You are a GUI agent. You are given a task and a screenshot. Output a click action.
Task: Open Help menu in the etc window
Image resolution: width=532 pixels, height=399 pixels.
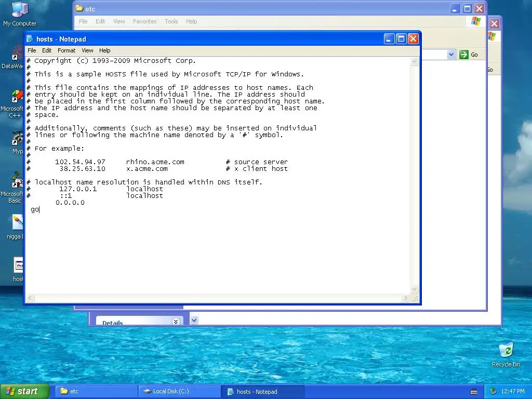(x=191, y=21)
